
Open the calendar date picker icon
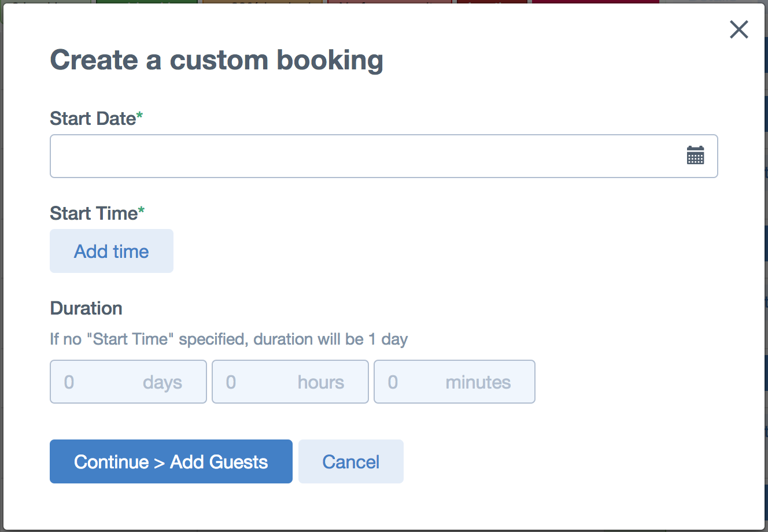coord(695,155)
